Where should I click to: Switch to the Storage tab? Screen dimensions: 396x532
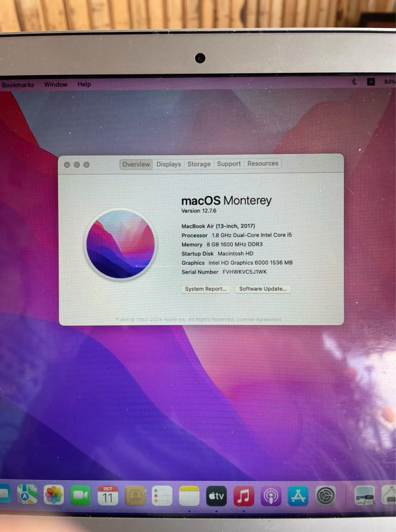199,164
